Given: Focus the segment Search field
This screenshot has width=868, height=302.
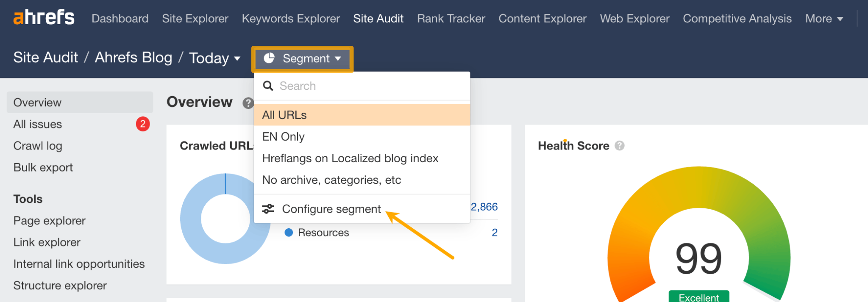Looking at the screenshot, I should (x=362, y=86).
